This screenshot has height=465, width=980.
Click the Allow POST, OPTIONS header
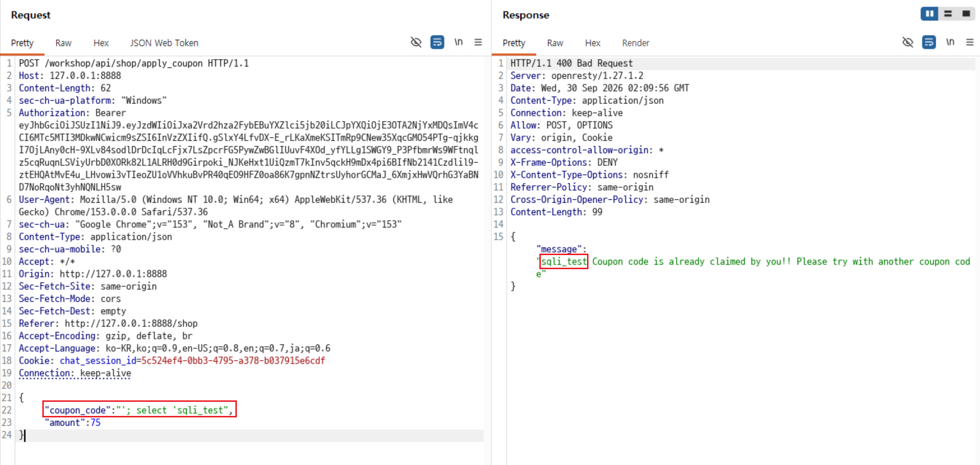pos(561,125)
